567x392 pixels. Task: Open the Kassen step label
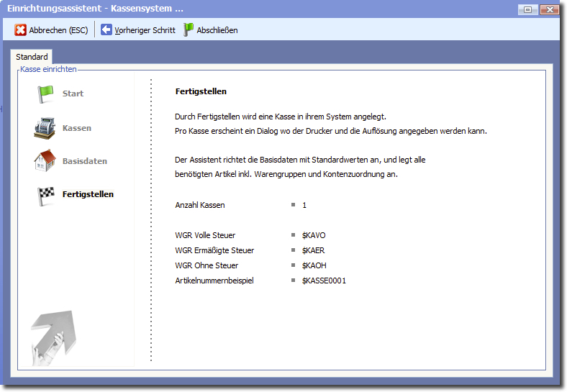tap(77, 128)
